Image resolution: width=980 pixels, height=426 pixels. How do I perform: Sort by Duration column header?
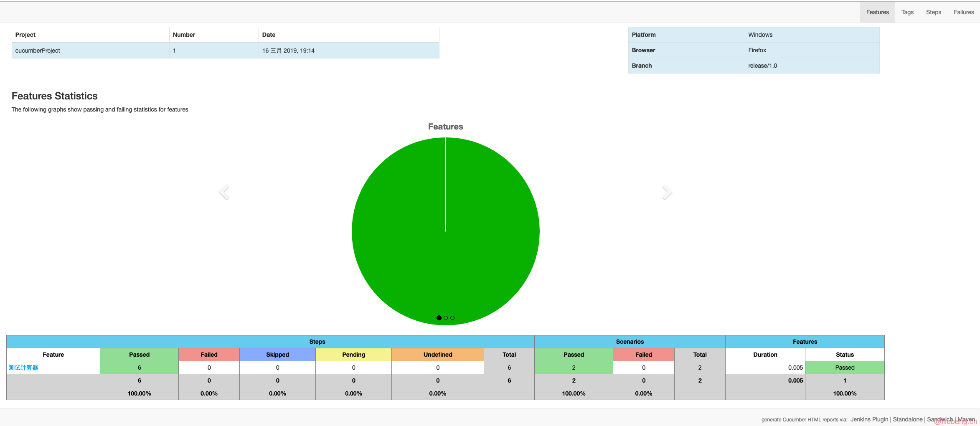[765, 355]
